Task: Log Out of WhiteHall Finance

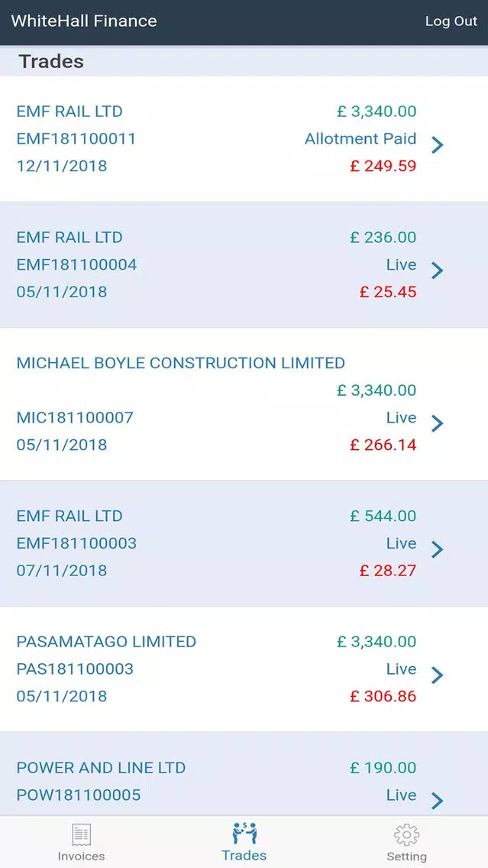Action: pos(451,21)
